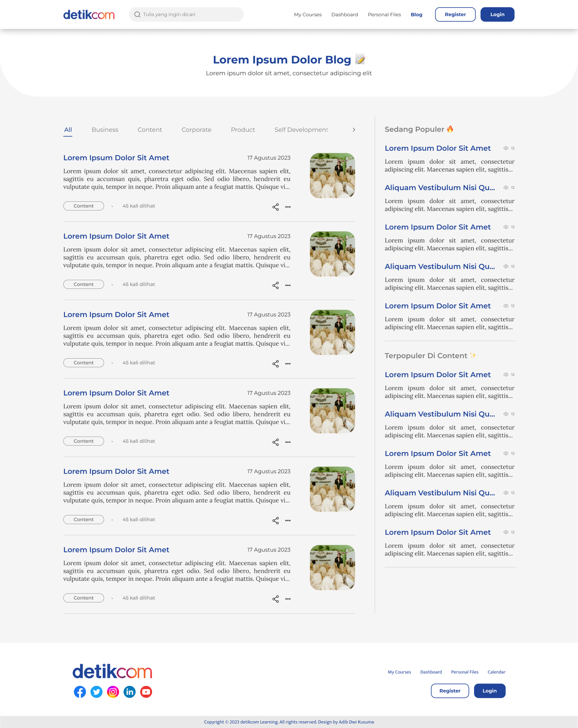578x728 pixels.
Task: Click share icon on first blog post
Action: [x=276, y=207]
